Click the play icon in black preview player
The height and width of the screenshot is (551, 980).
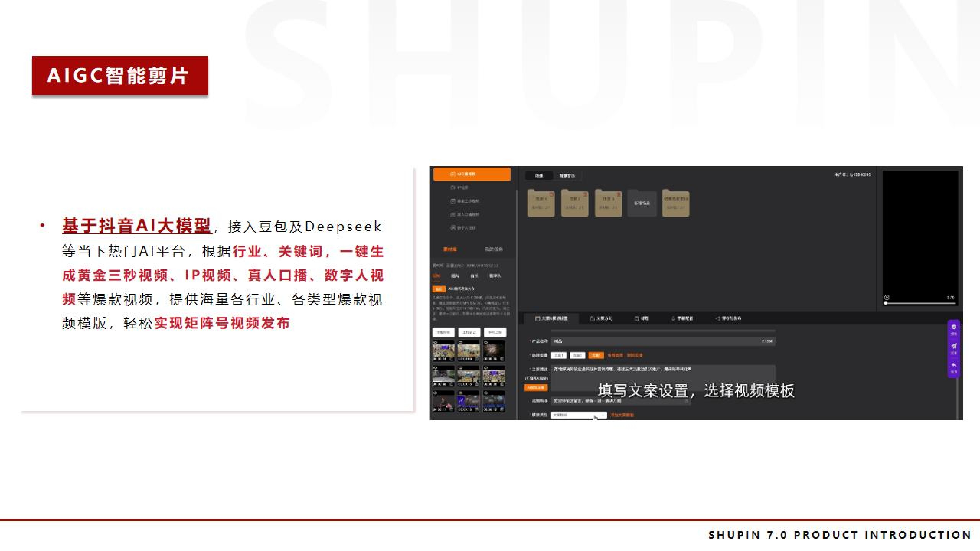click(887, 297)
